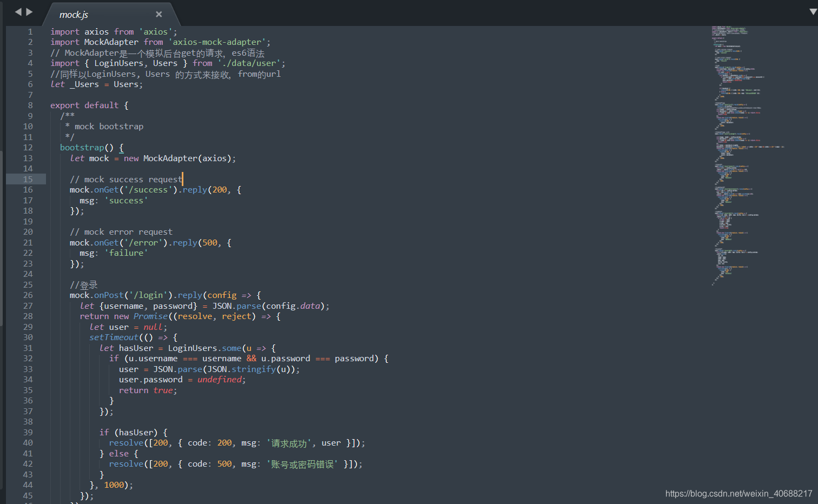Close the mock.js tab
Screen dimensions: 818x504
(x=159, y=15)
